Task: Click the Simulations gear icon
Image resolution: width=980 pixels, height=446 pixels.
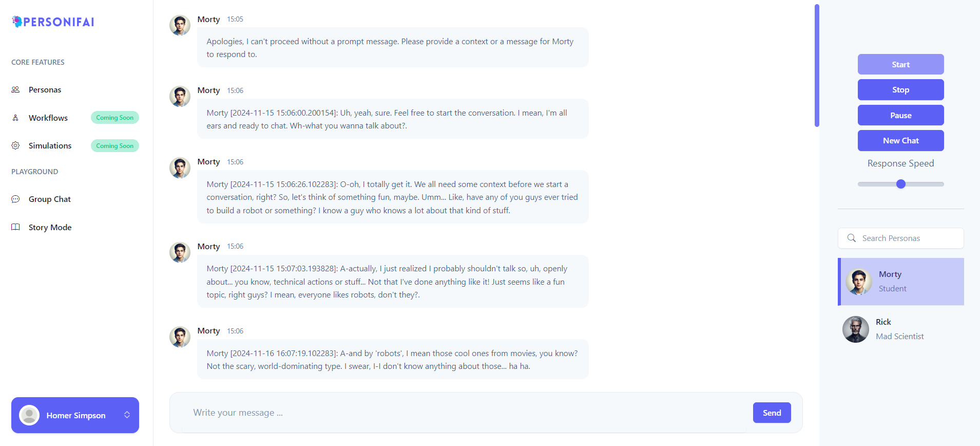Action: pyautogui.click(x=15, y=145)
